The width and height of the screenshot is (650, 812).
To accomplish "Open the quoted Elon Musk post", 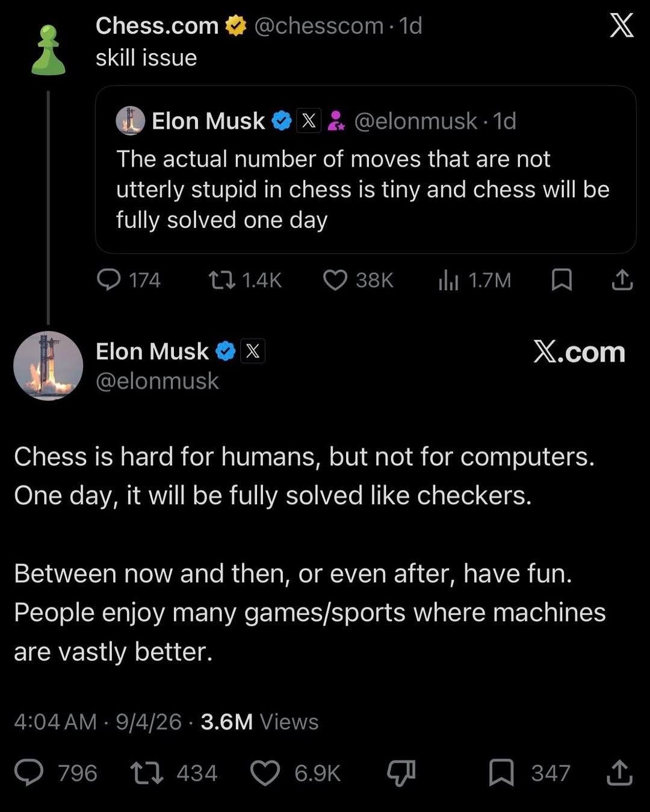I will pyautogui.click(x=365, y=169).
